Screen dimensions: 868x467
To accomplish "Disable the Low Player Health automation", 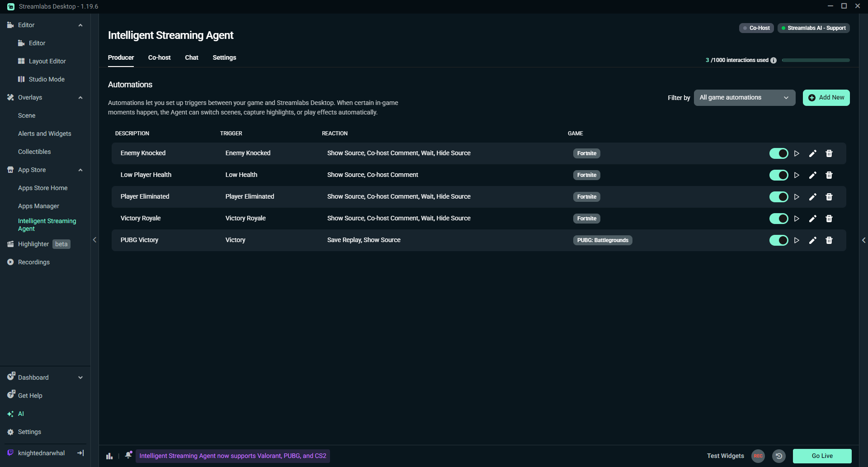I will tap(778, 175).
